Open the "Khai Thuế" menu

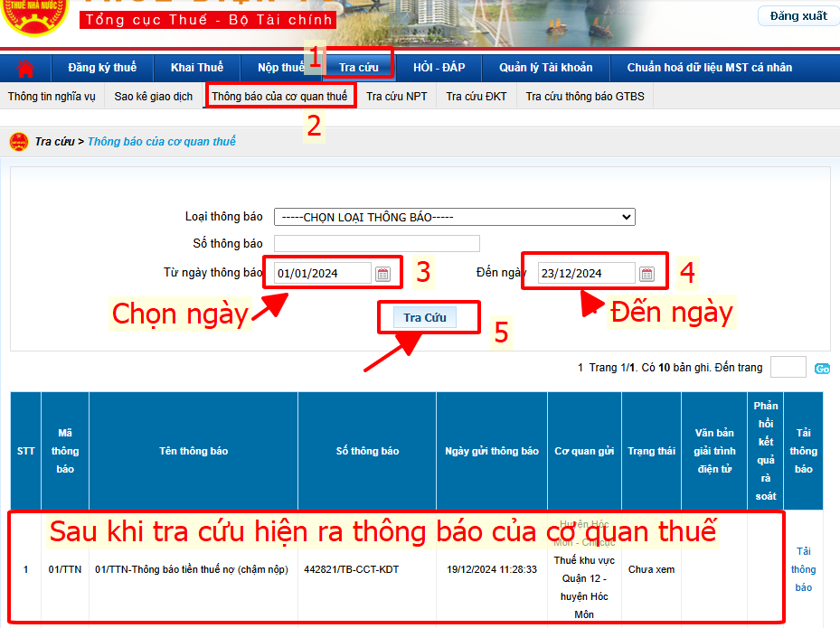197,67
